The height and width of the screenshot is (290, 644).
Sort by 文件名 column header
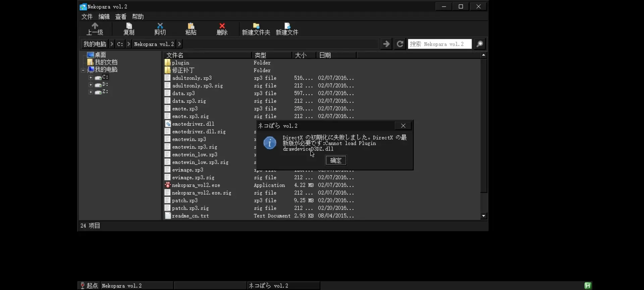[x=208, y=55]
